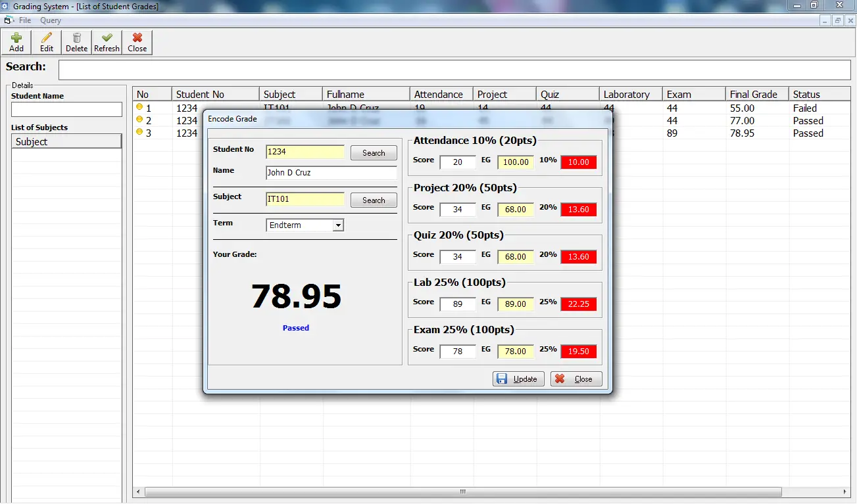Click the Attendance Score input field
Screen dimensions: 857x504
pyautogui.click(x=458, y=162)
